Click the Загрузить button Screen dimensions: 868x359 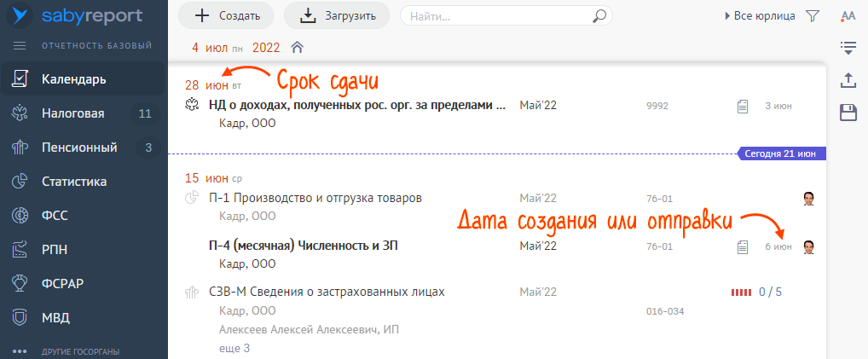click(x=337, y=15)
